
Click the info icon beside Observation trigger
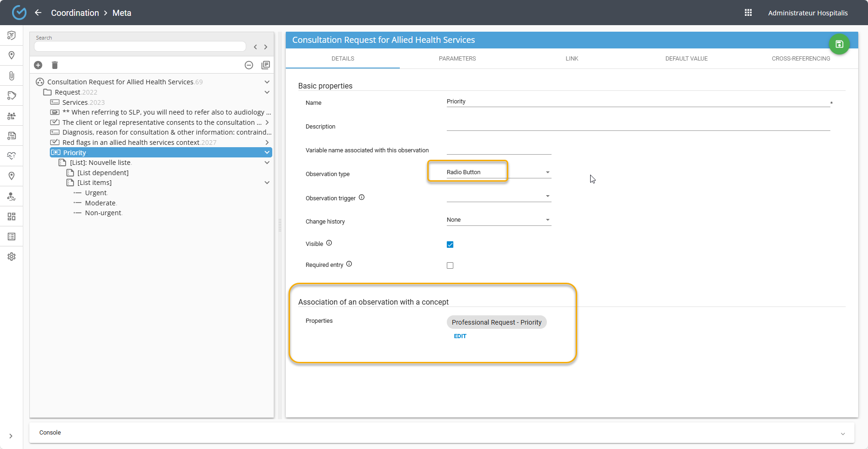tap(362, 197)
